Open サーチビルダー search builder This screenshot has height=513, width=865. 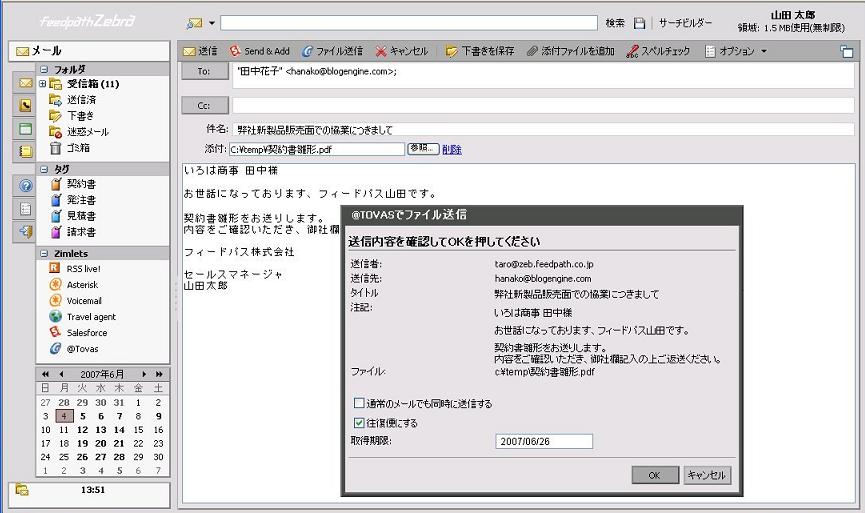685,23
